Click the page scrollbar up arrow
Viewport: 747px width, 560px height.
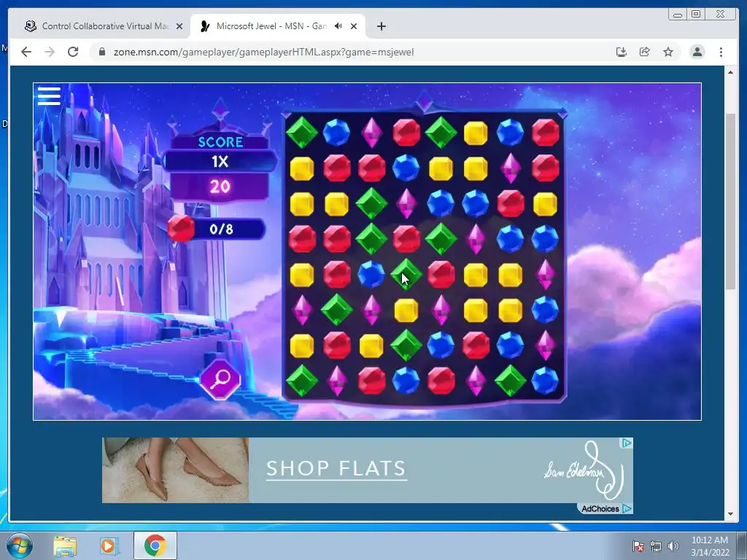coord(730,72)
